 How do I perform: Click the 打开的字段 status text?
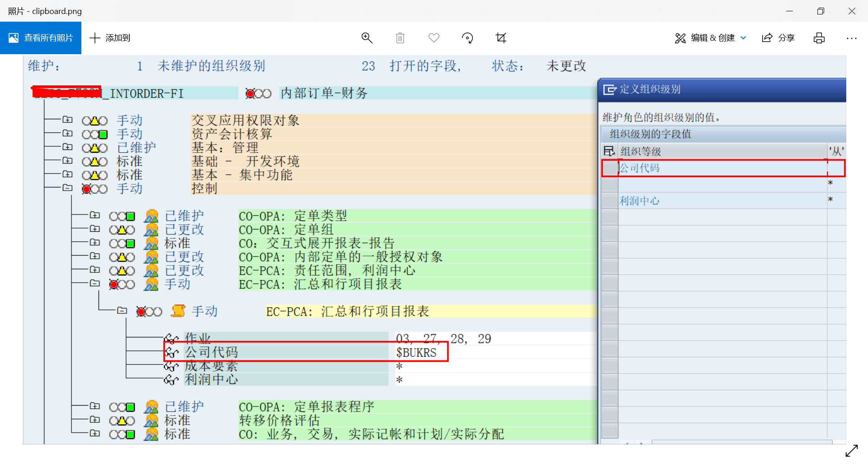[425, 66]
